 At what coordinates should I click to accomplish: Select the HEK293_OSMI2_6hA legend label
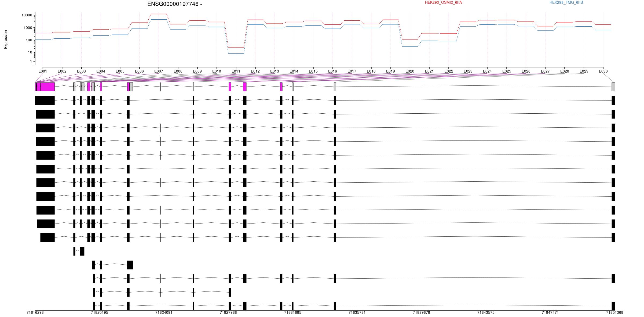[x=443, y=2]
